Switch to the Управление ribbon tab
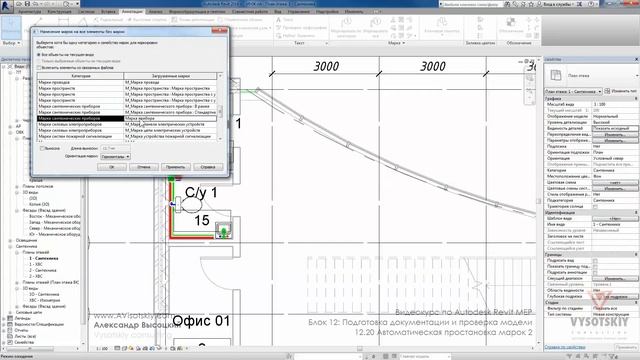This screenshot has width=640, height=360. (x=299, y=12)
